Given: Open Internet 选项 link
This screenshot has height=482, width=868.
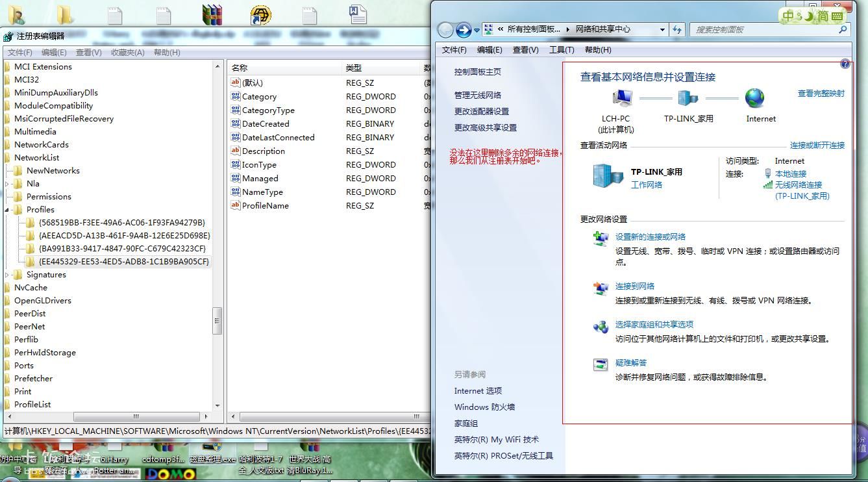Looking at the screenshot, I should [x=478, y=391].
